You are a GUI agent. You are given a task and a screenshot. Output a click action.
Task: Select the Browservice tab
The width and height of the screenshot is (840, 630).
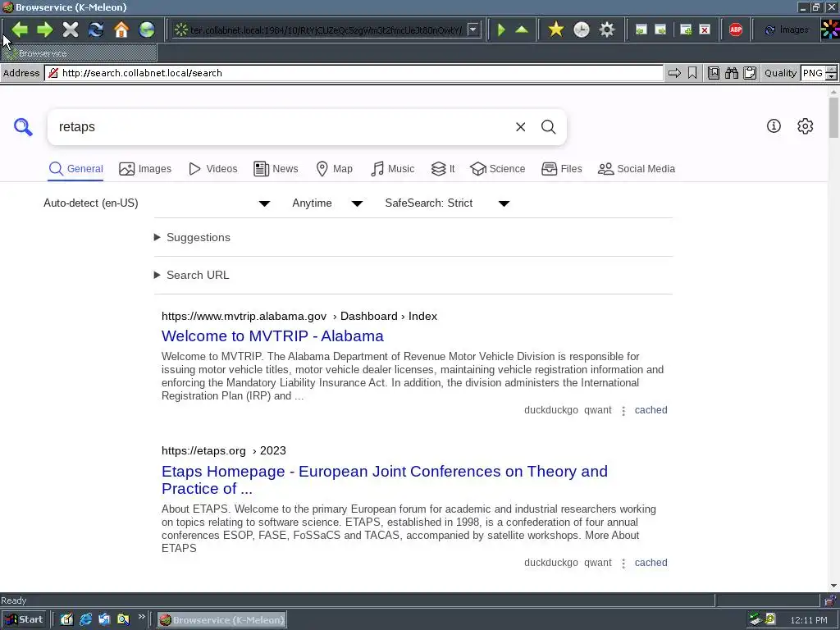80,53
